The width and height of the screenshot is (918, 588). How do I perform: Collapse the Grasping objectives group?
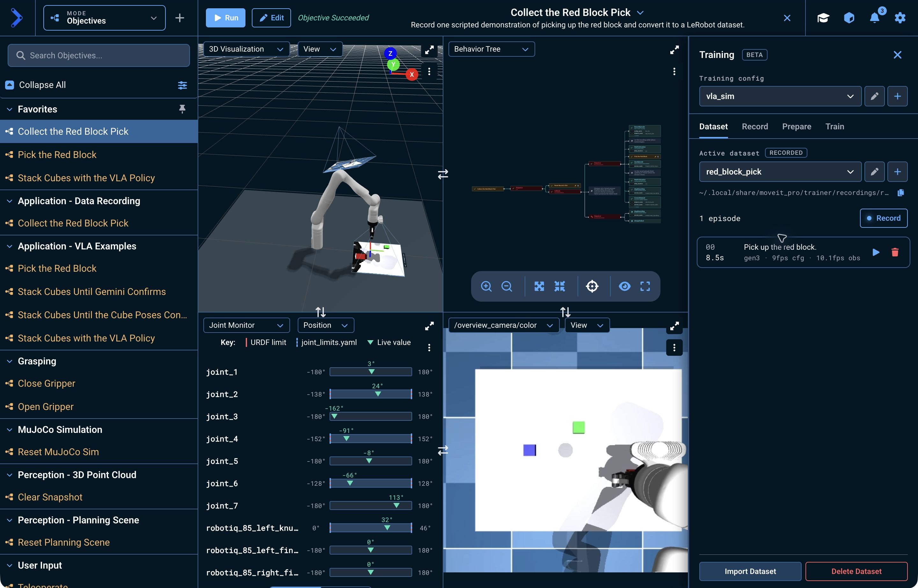click(10, 361)
